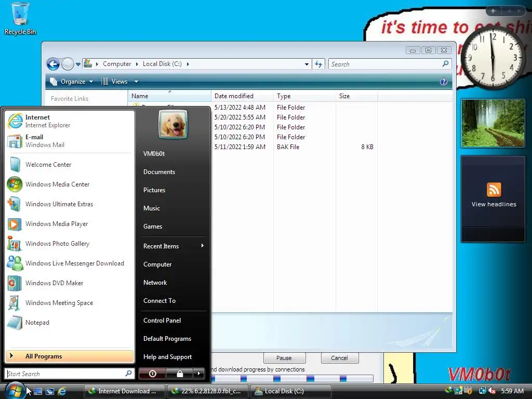Image resolution: width=532 pixels, height=399 pixels.
Task: Select row dated 5/20/2022 5:55 AM
Action: [294, 117]
